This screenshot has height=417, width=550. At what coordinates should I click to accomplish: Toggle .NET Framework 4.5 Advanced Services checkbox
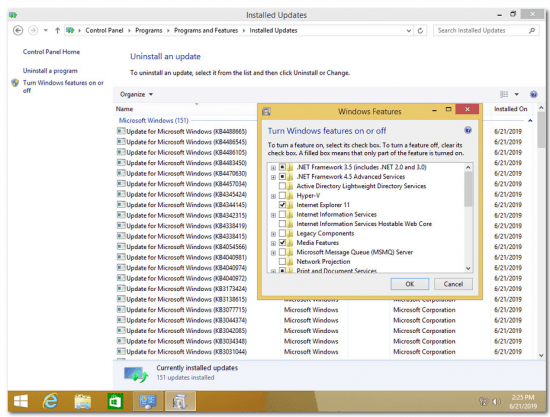(282, 177)
